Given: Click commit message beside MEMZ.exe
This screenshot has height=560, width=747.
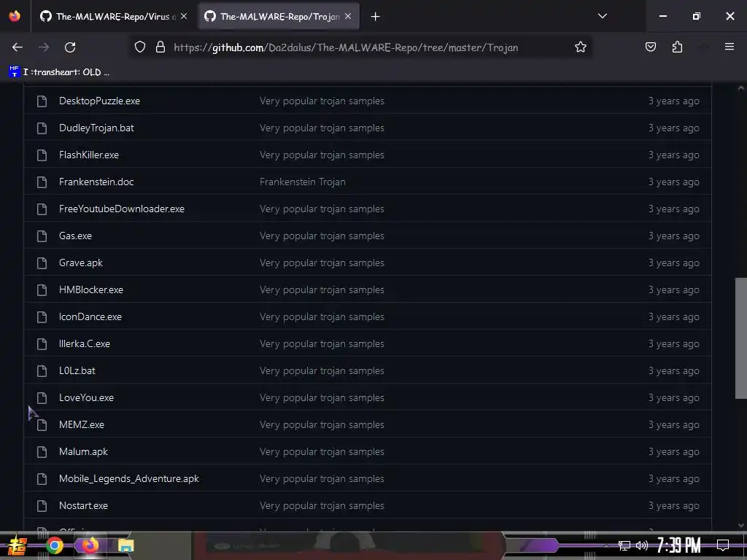Looking at the screenshot, I should (322, 425).
